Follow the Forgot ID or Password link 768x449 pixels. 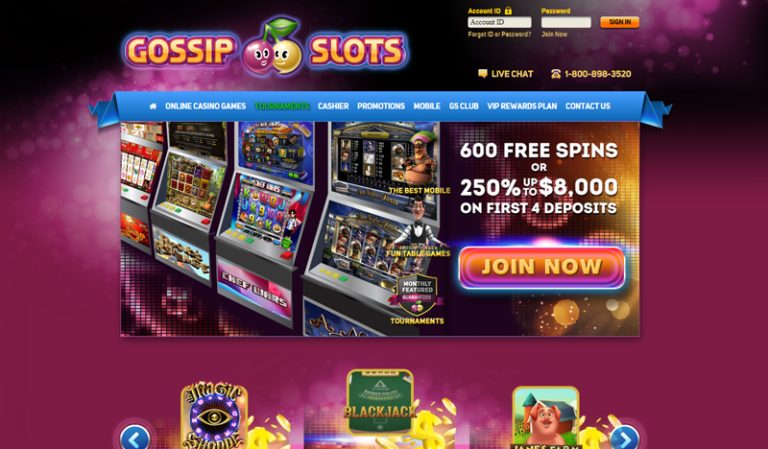pyautogui.click(x=499, y=34)
